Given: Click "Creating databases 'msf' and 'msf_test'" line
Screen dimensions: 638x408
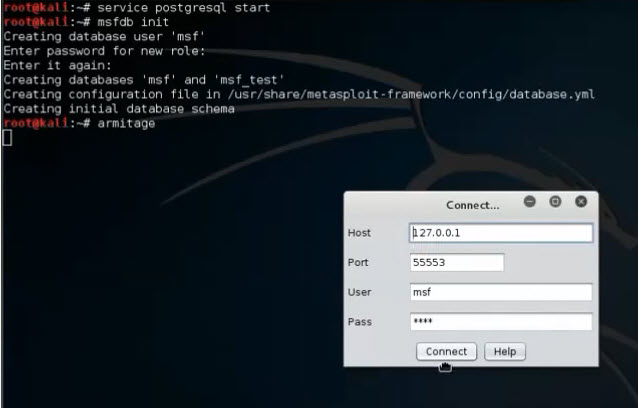Looking at the screenshot, I should click(x=144, y=80).
